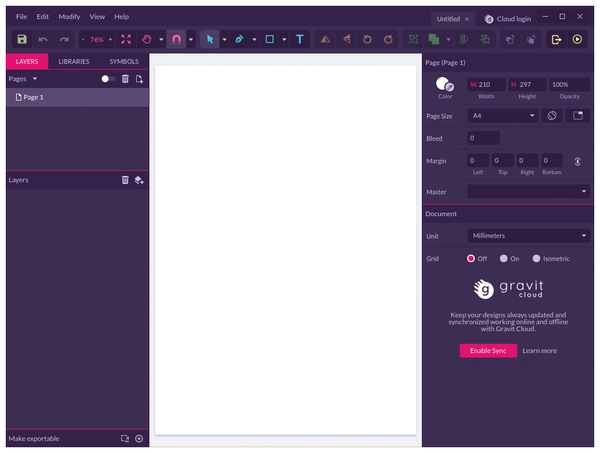Click the Present play icon
The image size is (600, 453).
click(577, 39)
